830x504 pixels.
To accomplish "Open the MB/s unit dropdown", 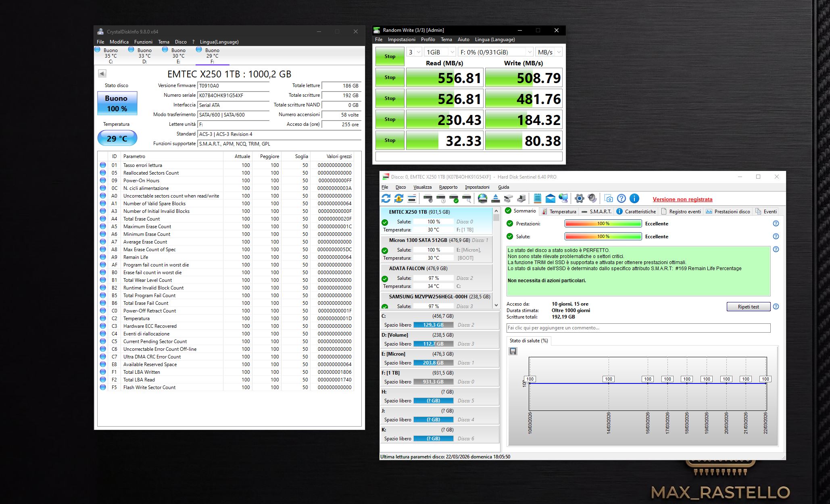I will (549, 52).
